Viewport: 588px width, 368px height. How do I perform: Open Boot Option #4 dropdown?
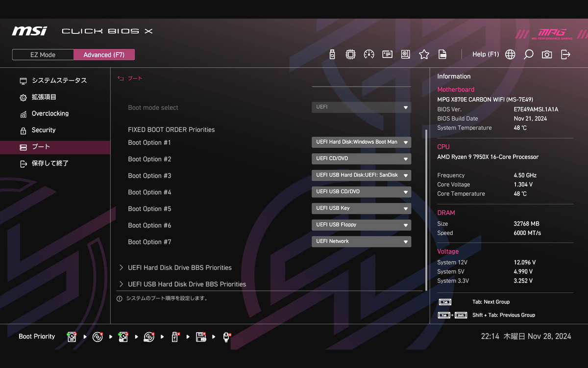point(361,192)
